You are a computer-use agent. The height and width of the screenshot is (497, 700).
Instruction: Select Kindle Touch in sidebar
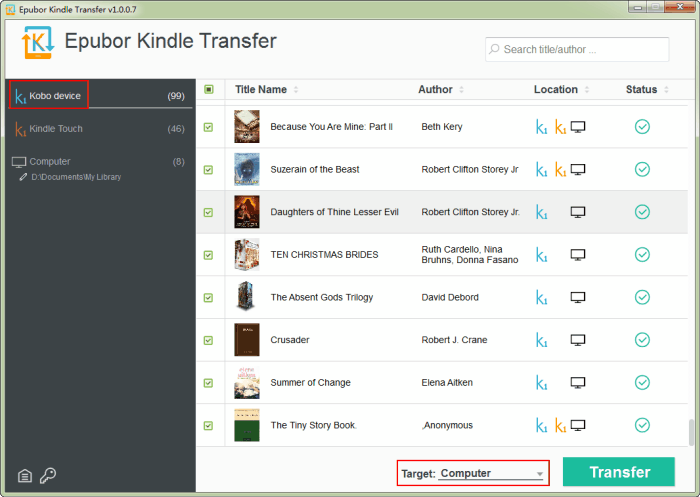click(100, 129)
